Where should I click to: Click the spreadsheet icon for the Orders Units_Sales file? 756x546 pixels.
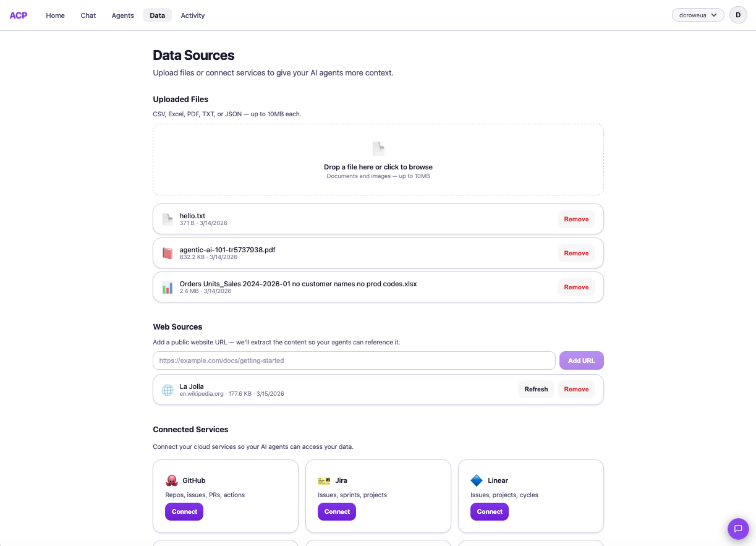coord(167,287)
